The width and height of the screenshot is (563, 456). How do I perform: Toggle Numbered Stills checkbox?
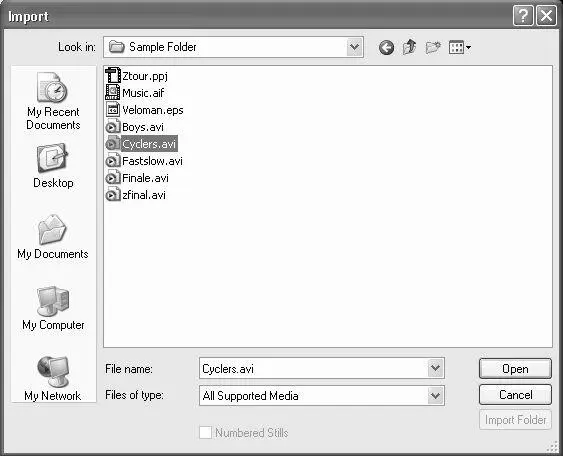(x=205, y=432)
